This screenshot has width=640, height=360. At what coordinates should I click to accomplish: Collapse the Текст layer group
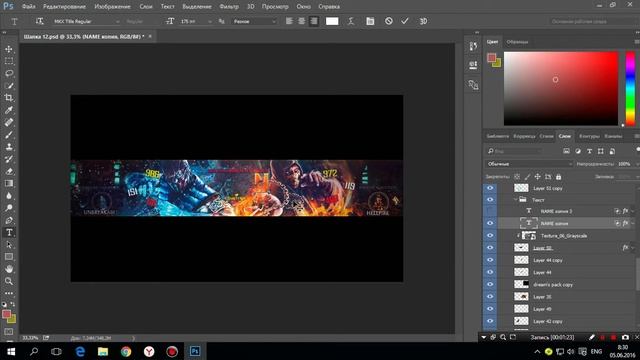[516, 200]
